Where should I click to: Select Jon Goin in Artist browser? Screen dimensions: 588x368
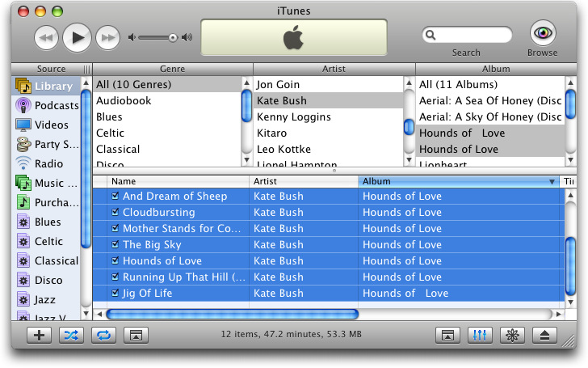coord(328,84)
